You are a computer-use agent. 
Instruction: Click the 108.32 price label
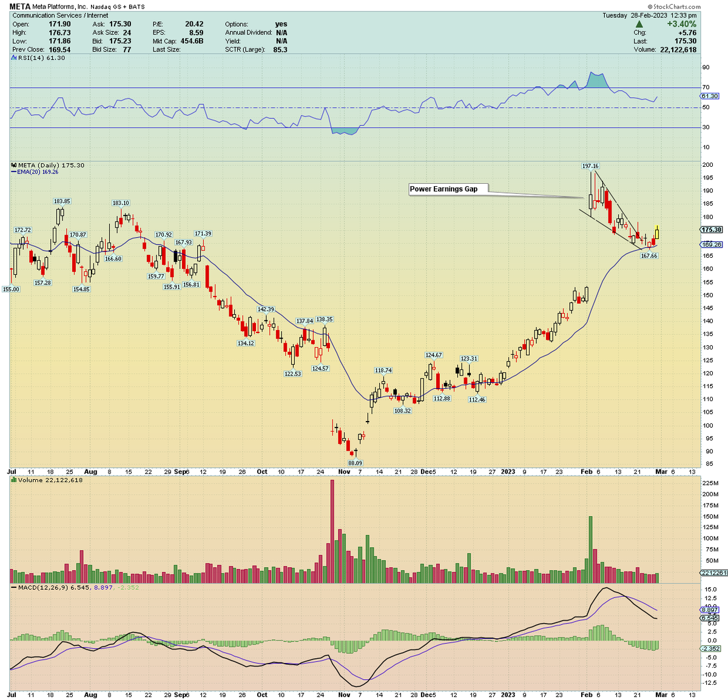click(403, 411)
